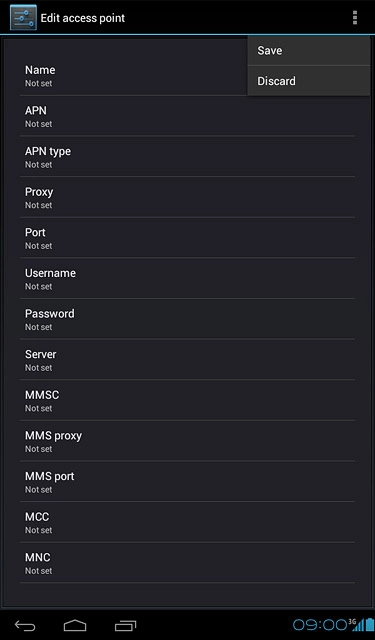375x640 pixels.
Task: Edit the Port setting
Action: [188, 238]
